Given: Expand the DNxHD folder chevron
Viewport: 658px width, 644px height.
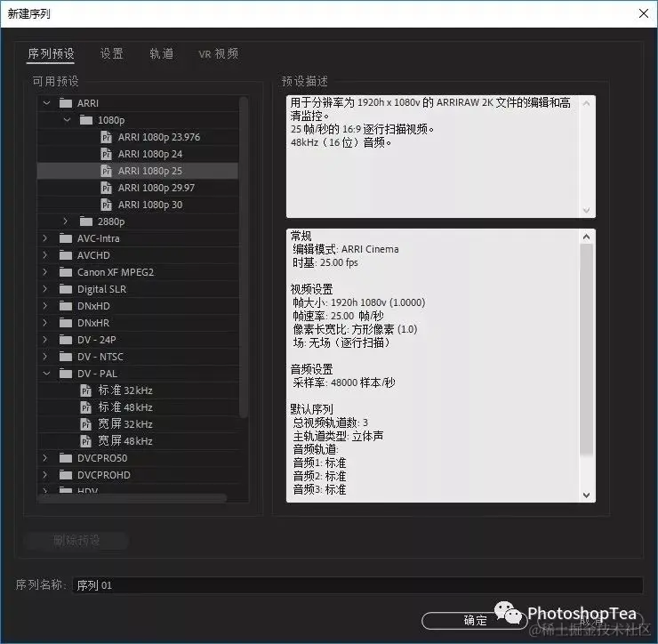Looking at the screenshot, I should [45, 306].
